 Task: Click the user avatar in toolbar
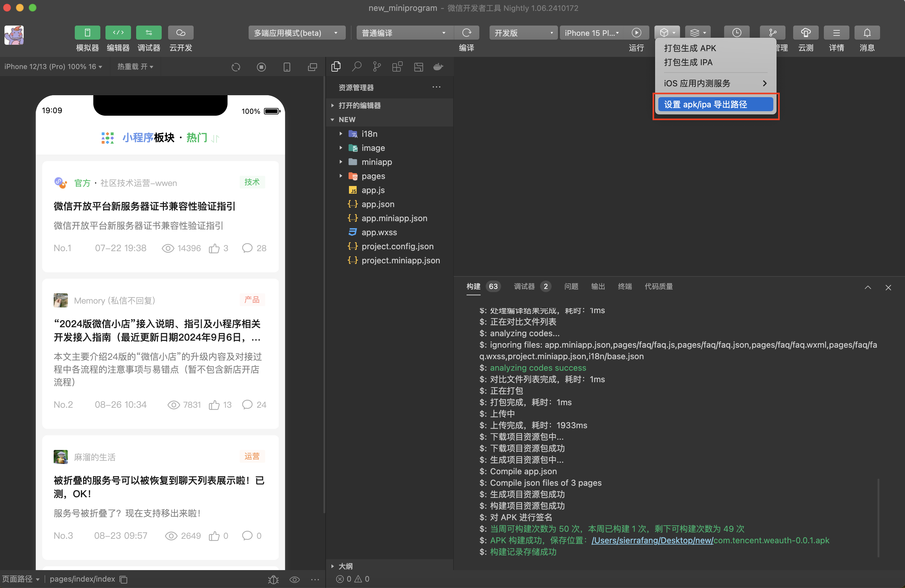(14, 35)
